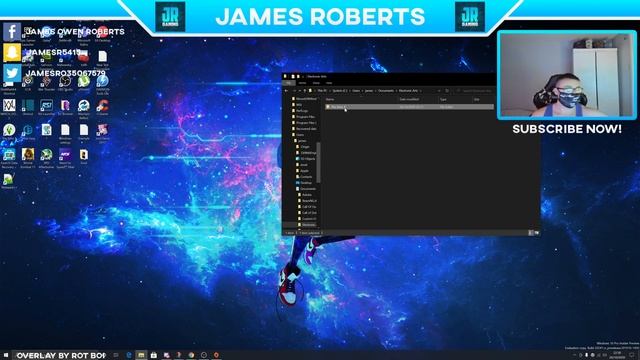Select the New Text Document desktop icon
Viewport: 640px width, 360px height.
(102, 58)
